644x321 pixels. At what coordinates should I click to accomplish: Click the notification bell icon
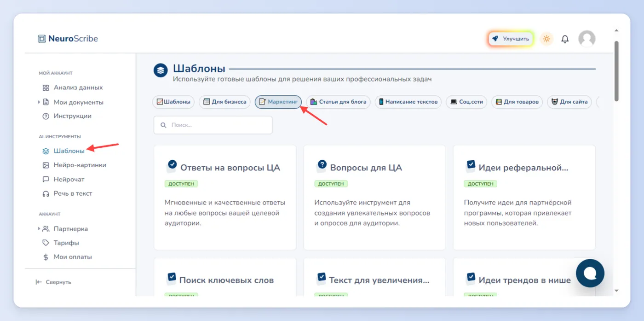pos(565,39)
